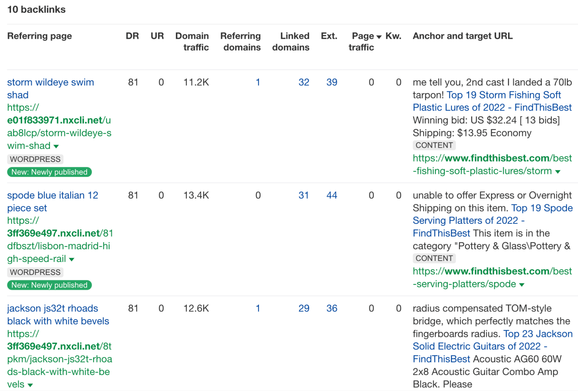Click the CONTENT badge in the first row
Image resolution: width=578 pixels, height=392 pixels.
(x=434, y=145)
